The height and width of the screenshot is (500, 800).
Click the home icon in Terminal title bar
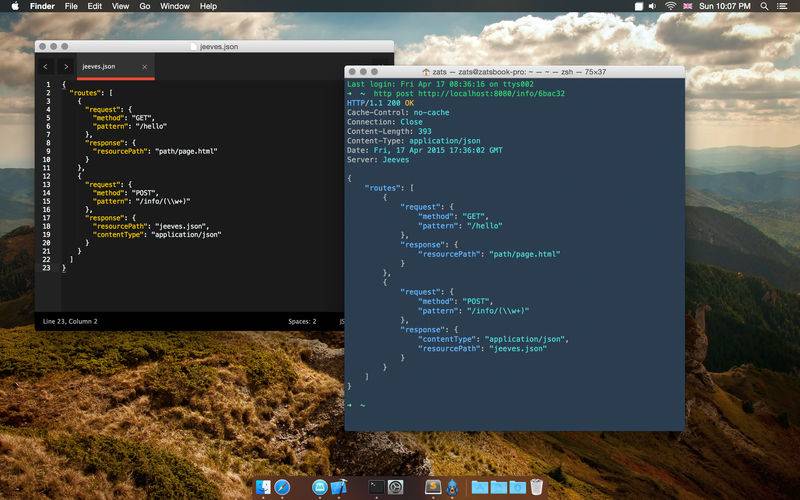point(427,72)
